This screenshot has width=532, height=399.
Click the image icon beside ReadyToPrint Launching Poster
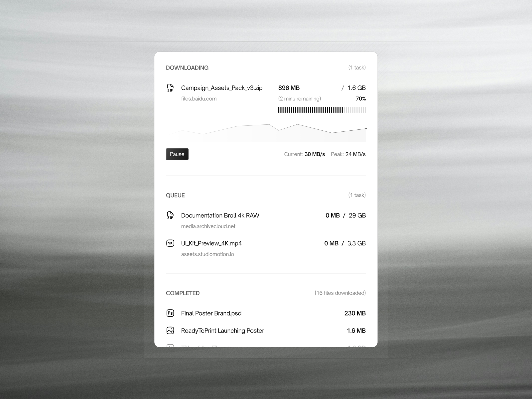pos(170,331)
